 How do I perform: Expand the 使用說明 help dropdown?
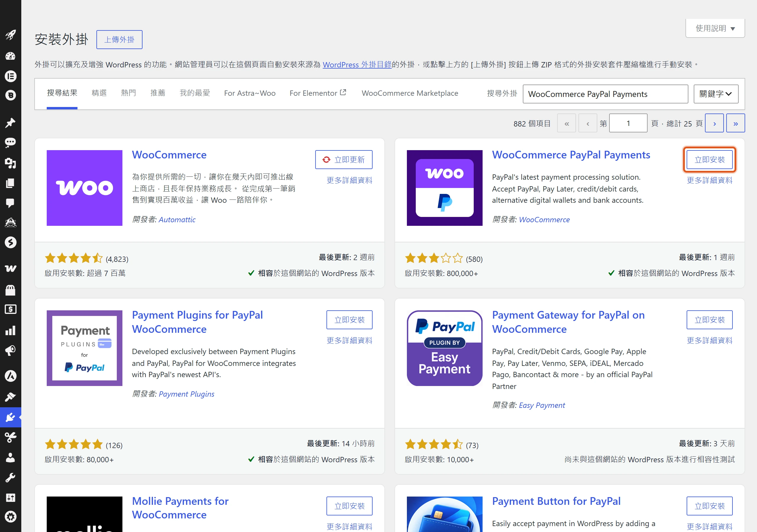(715, 28)
